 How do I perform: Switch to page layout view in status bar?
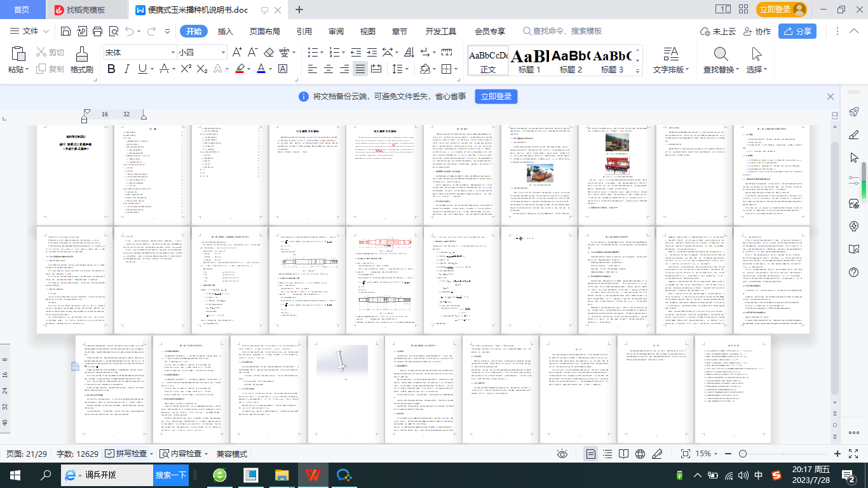[x=591, y=454]
